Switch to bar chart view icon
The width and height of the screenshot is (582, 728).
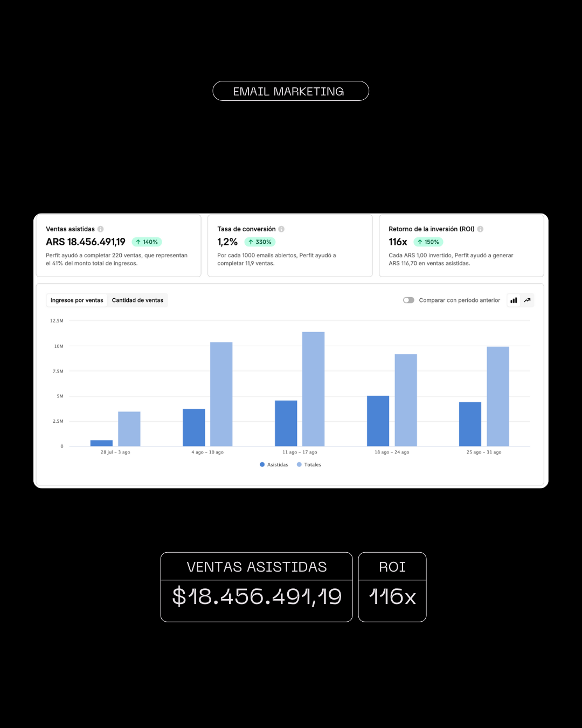pyautogui.click(x=514, y=300)
